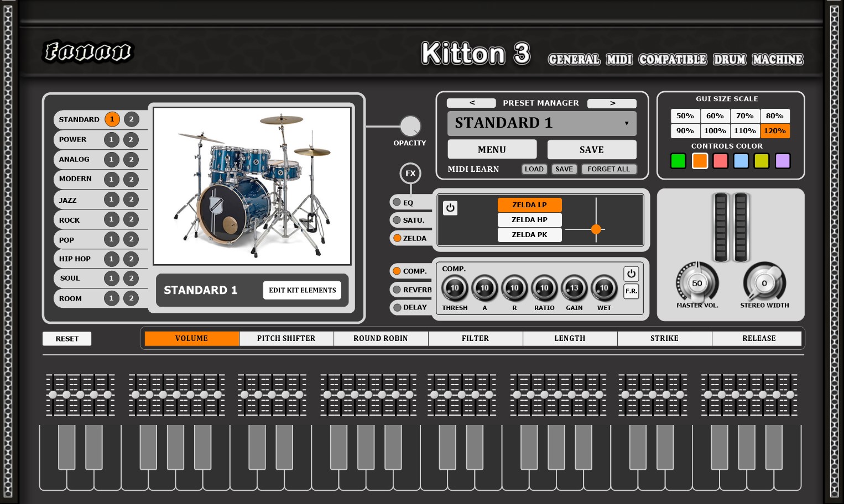
Task: Select the ROUND ROBIN tab
Action: tap(381, 338)
